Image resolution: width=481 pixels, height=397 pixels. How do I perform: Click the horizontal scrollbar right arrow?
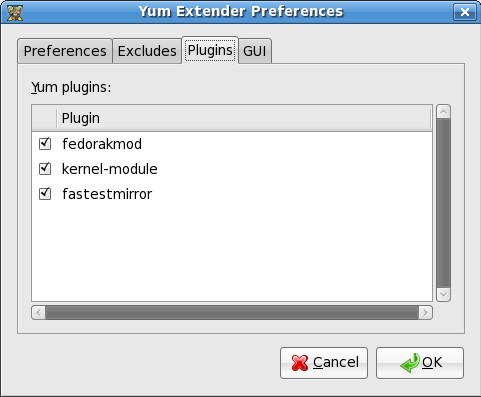[x=425, y=313]
